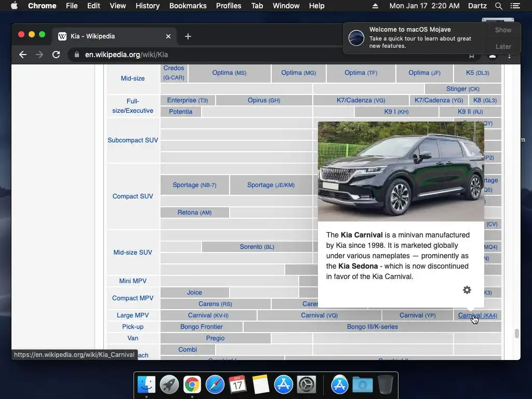The width and height of the screenshot is (532, 399).
Task: Open Notification Center list icon
Action: click(x=515, y=6)
